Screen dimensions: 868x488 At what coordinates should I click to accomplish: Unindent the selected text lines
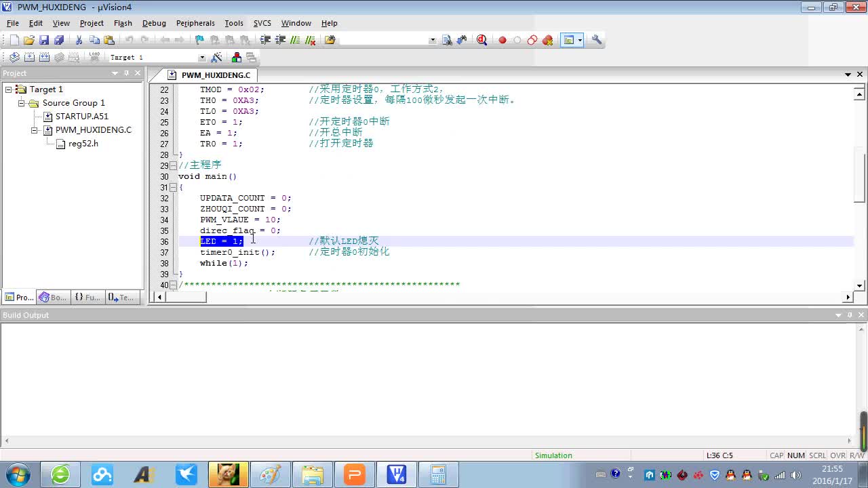pyautogui.click(x=280, y=40)
